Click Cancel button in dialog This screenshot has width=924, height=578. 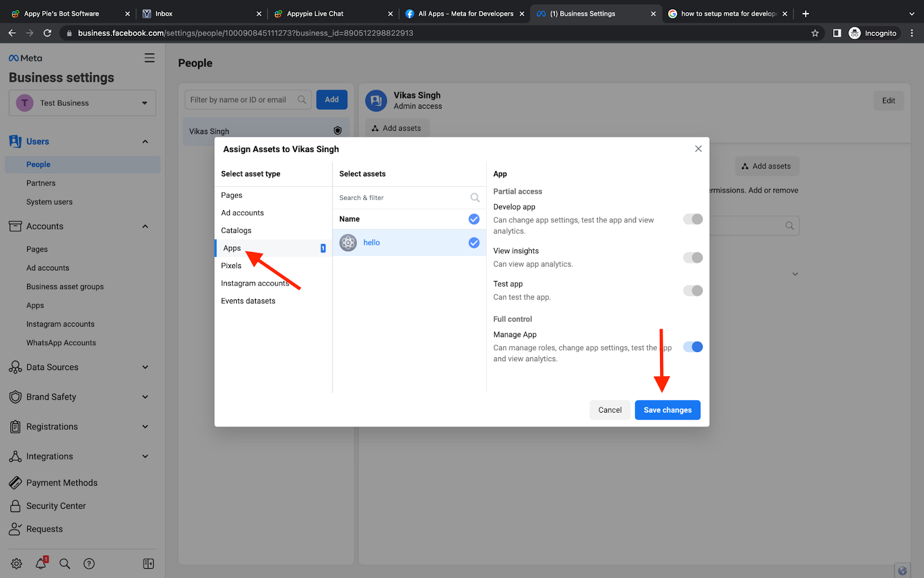[610, 410]
